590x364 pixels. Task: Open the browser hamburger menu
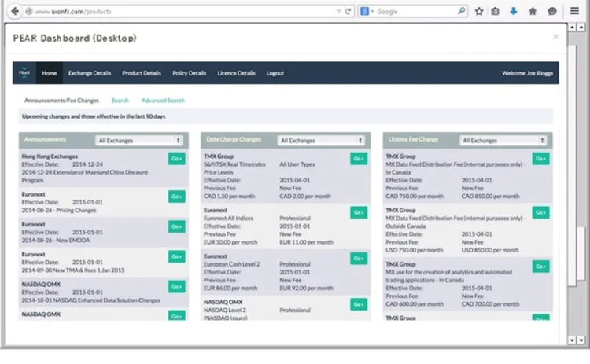coord(574,11)
